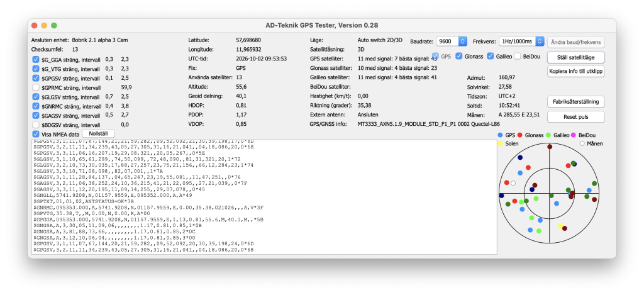
Task: Open the Frekvens 1Hz/1000ms dropdown
Action: [x=521, y=42]
